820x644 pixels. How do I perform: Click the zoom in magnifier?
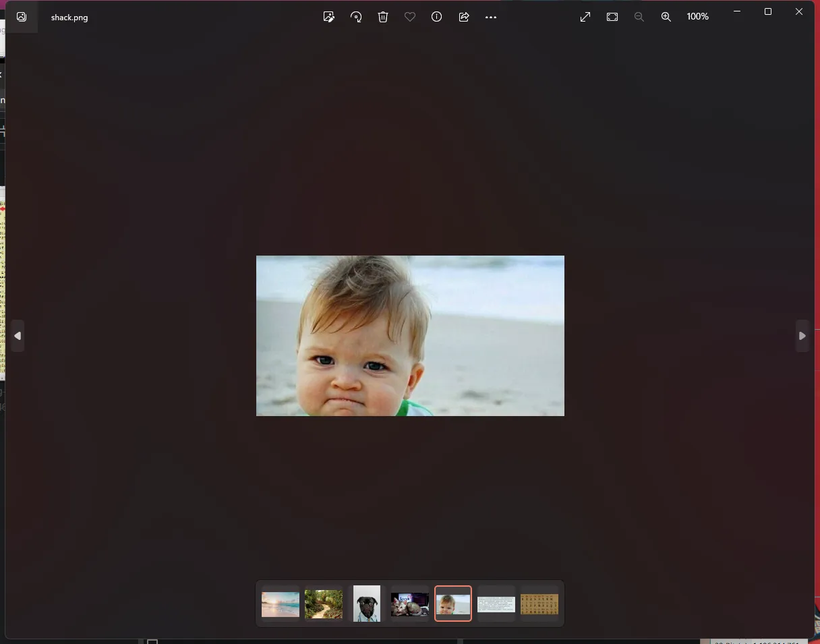666,17
